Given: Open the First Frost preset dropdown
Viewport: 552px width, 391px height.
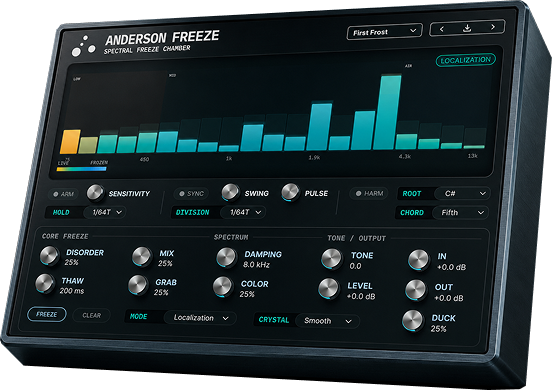Looking at the screenshot, I should pyautogui.click(x=384, y=32).
